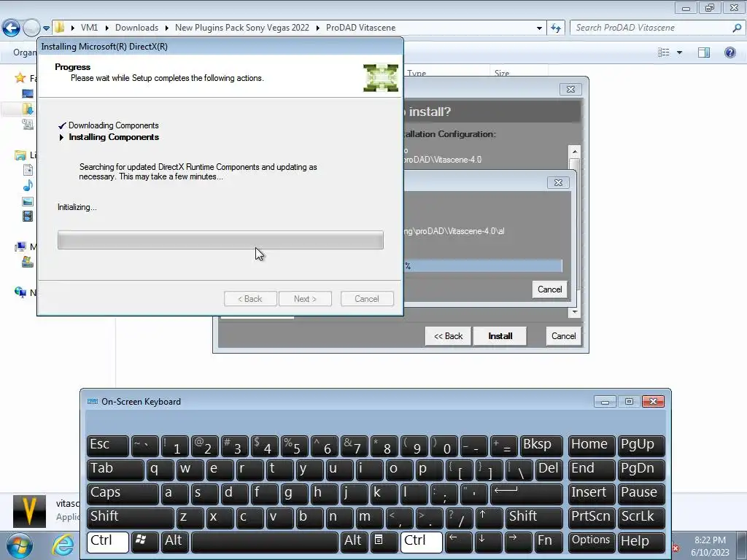Click PrtScn on the On-Screen Keyboard
This screenshot has width=747, height=560.
[591, 518]
